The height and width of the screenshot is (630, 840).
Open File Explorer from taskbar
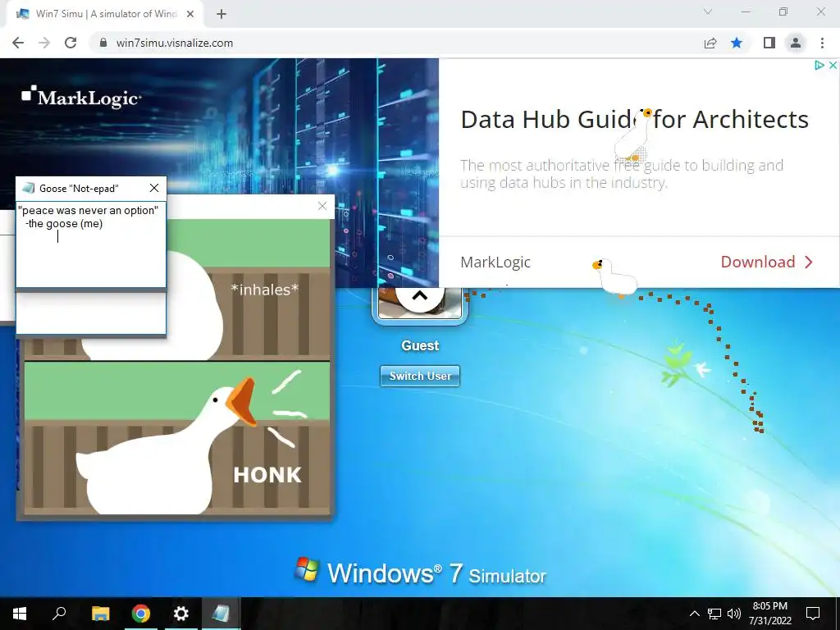click(100, 614)
